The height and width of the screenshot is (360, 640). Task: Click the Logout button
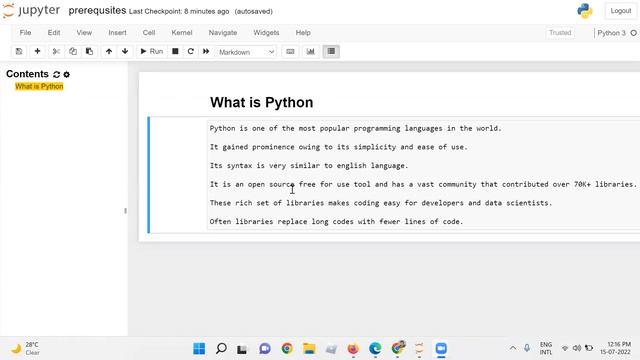click(x=620, y=11)
